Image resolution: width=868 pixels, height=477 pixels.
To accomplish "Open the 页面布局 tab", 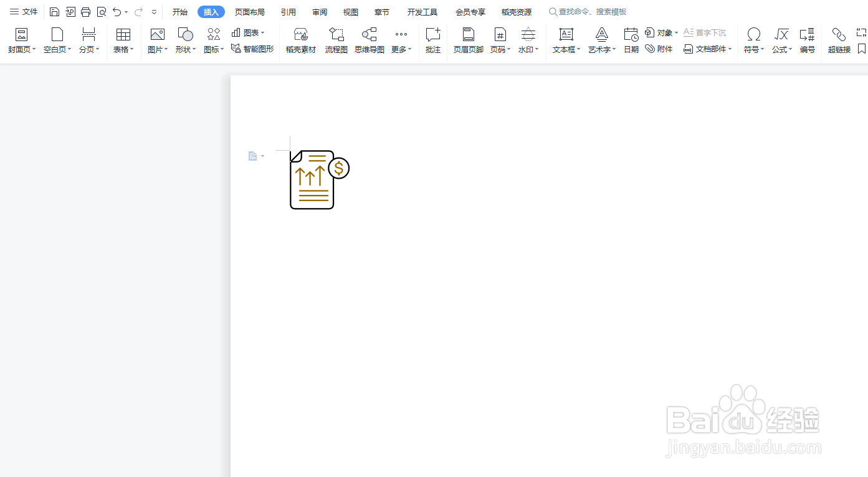I will pos(250,12).
